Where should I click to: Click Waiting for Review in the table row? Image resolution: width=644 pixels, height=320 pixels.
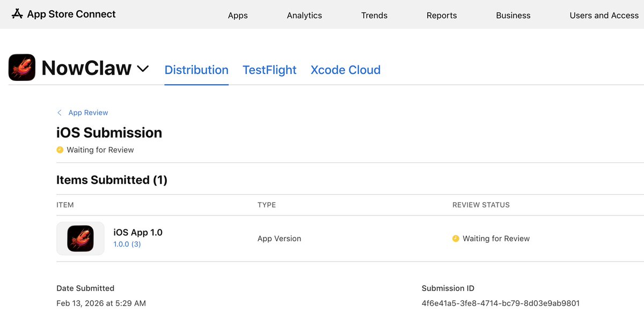[x=496, y=239]
